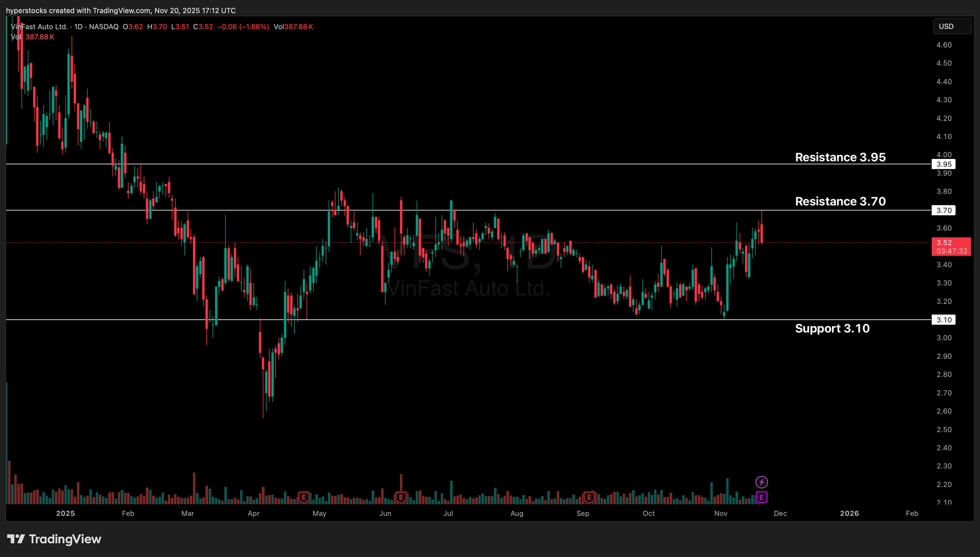
Task: Select the 'Resistance 3.70' text label
Action: coord(840,201)
